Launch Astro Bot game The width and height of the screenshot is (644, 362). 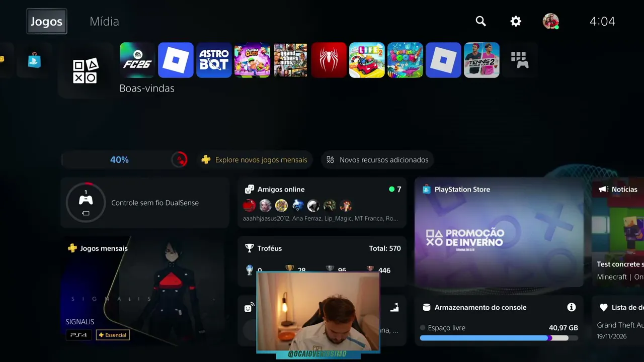[214, 60]
